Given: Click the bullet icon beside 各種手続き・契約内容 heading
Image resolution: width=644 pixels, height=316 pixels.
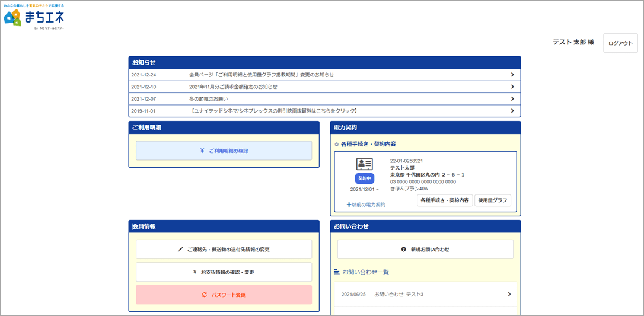Looking at the screenshot, I should tap(337, 144).
